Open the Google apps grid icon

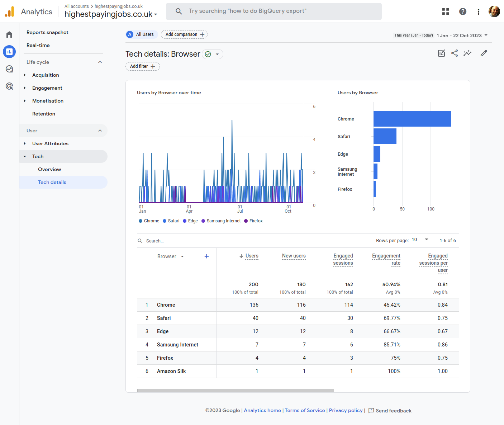[446, 11]
